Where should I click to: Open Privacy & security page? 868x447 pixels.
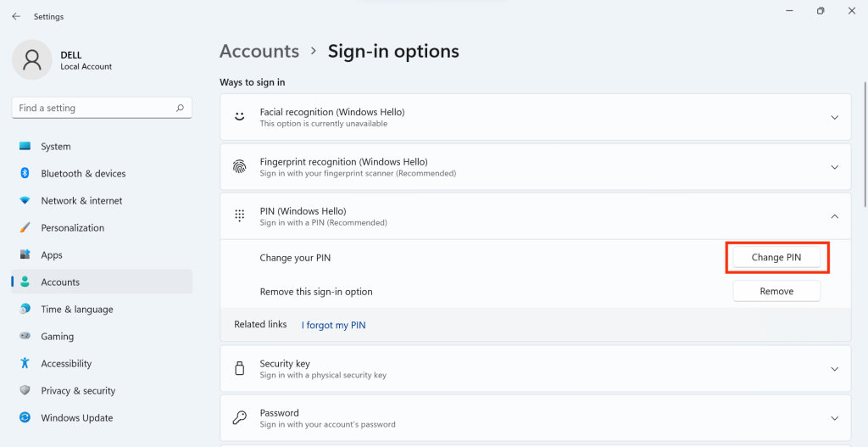coord(102,390)
